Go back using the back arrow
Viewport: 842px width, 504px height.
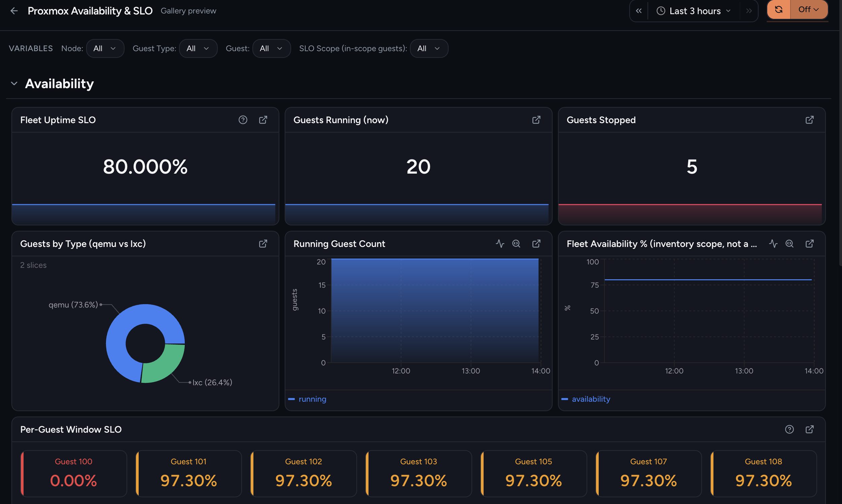tap(14, 11)
